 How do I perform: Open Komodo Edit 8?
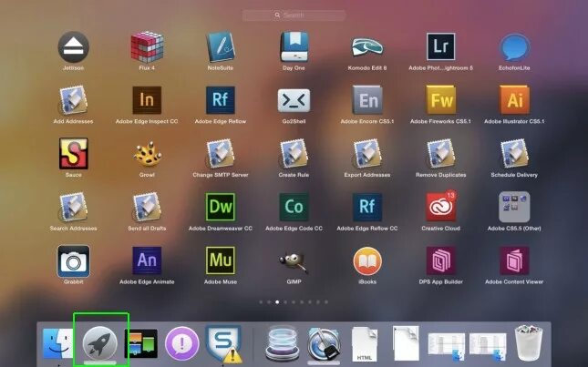[367, 47]
